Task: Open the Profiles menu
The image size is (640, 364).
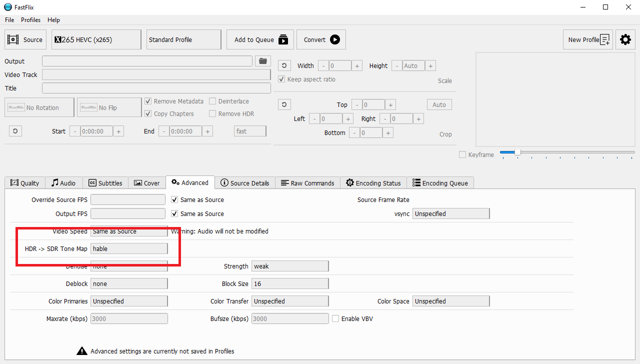Action: point(30,20)
